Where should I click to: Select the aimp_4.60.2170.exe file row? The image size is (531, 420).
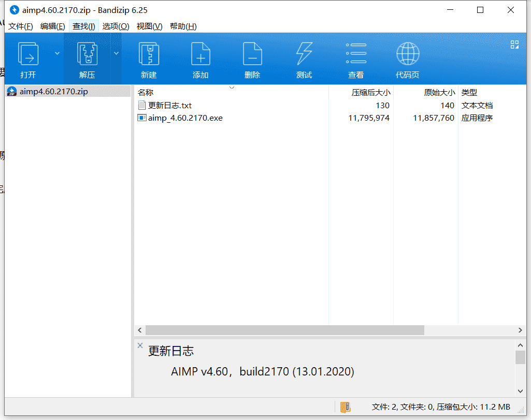330,118
